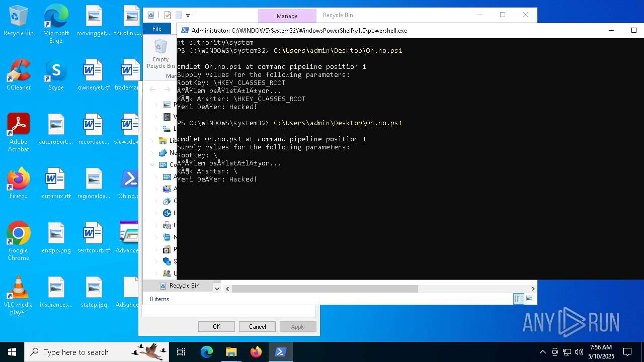Expand the Ease of Access node

(x=156, y=213)
